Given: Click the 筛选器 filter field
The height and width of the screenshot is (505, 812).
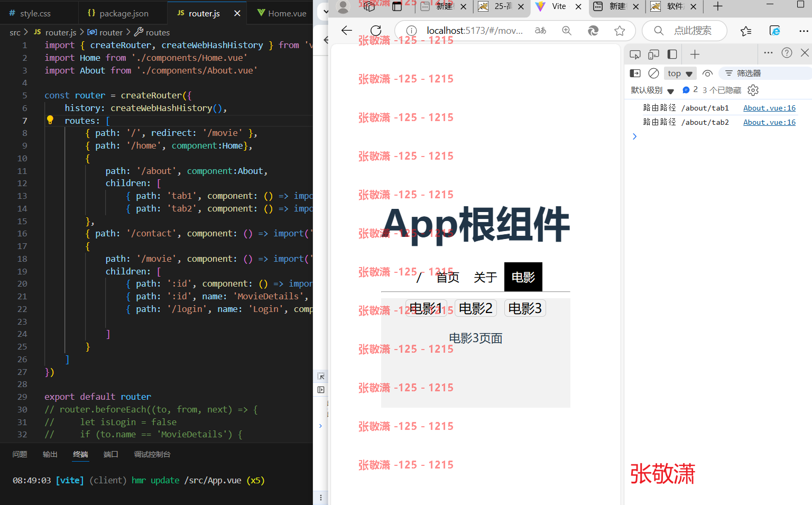Looking at the screenshot, I should pyautogui.click(x=767, y=74).
